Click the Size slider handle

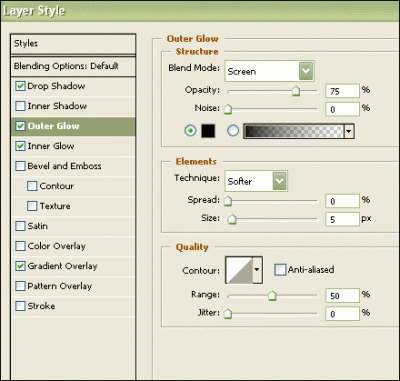click(x=232, y=219)
